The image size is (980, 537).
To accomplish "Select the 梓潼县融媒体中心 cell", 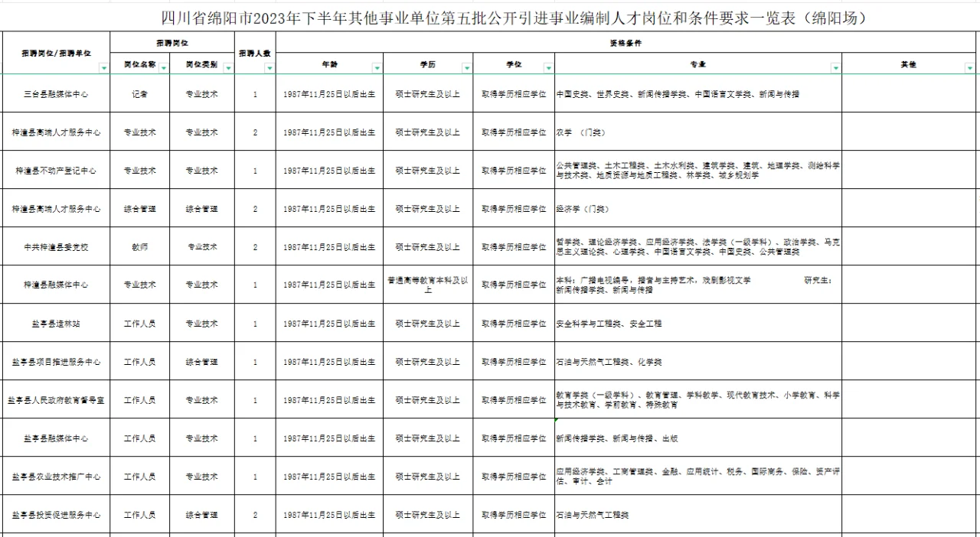I will click(x=55, y=285).
